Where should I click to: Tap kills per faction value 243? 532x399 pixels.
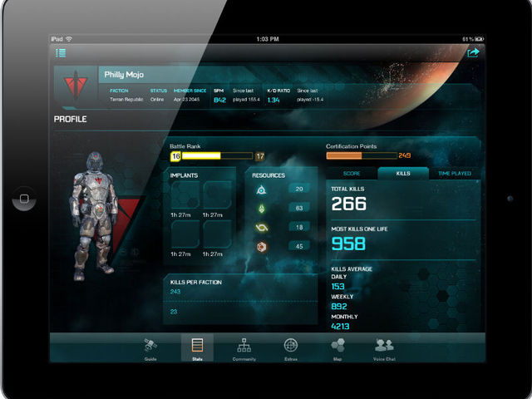click(175, 292)
